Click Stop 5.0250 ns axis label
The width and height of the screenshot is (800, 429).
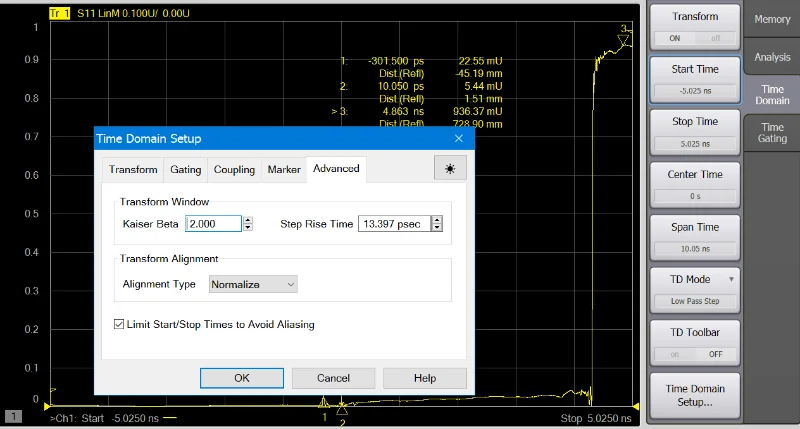(596, 418)
